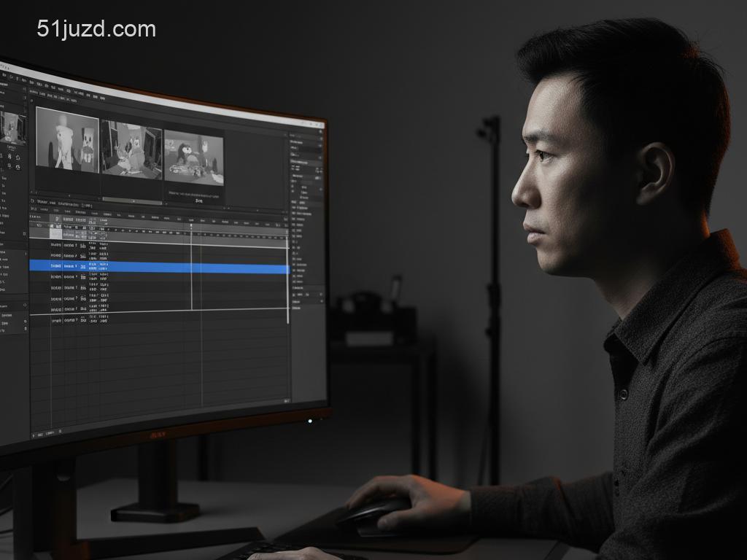Click the blue highlighted timeline track row
Viewport: 747px width, 560px height.
point(182,268)
